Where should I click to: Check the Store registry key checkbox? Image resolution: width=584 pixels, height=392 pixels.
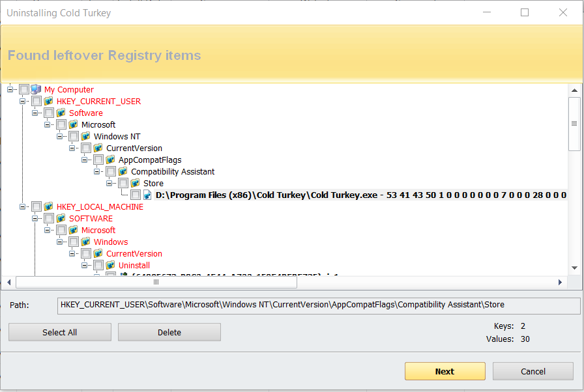(x=123, y=183)
